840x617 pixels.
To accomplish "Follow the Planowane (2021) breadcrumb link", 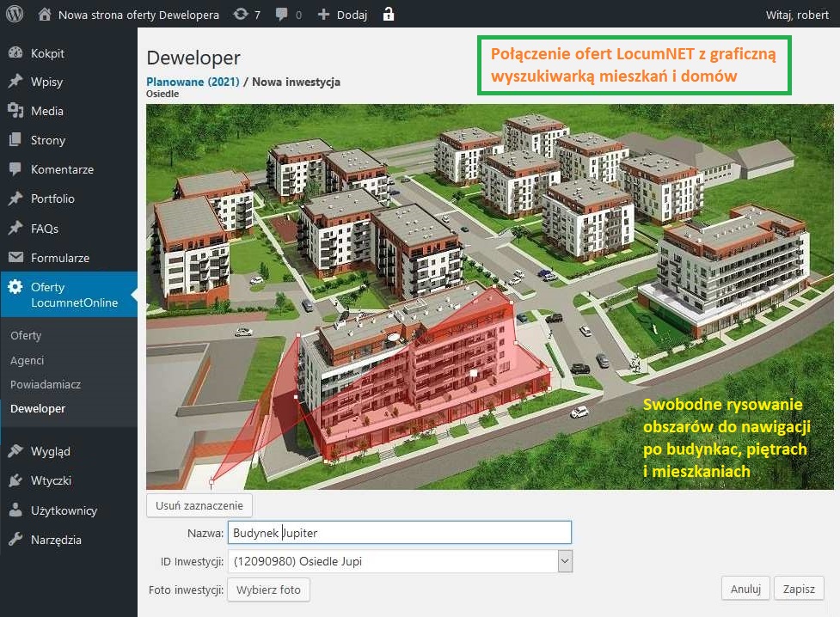I will click(193, 82).
